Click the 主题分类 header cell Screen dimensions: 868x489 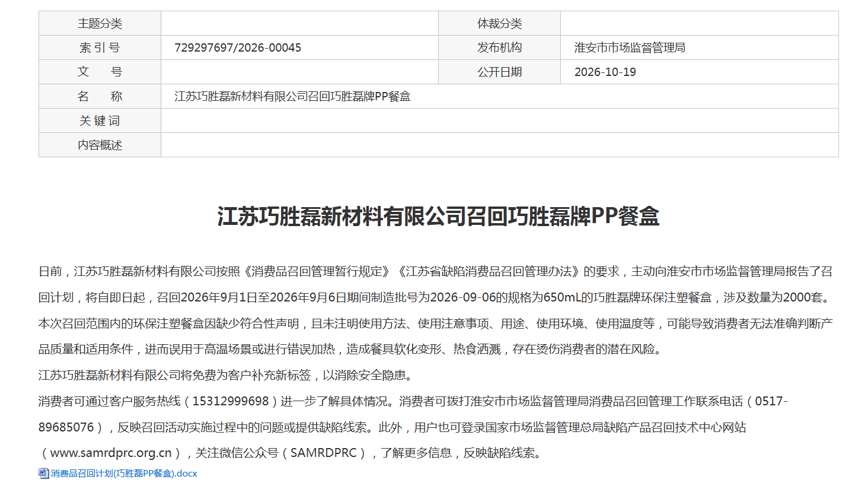point(100,23)
